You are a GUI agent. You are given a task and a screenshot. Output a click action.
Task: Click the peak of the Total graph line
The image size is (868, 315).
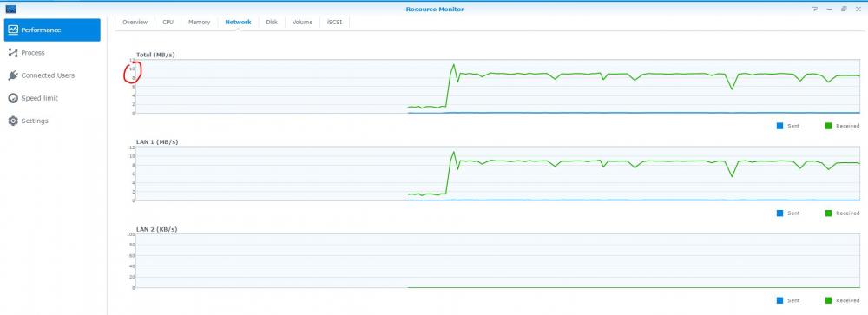tap(454, 64)
